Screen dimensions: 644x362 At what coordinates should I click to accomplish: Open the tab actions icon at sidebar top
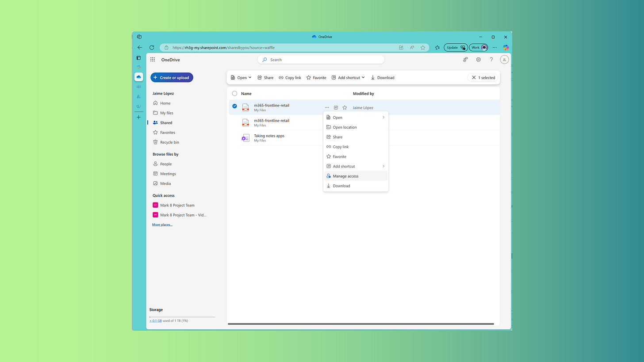tap(139, 57)
